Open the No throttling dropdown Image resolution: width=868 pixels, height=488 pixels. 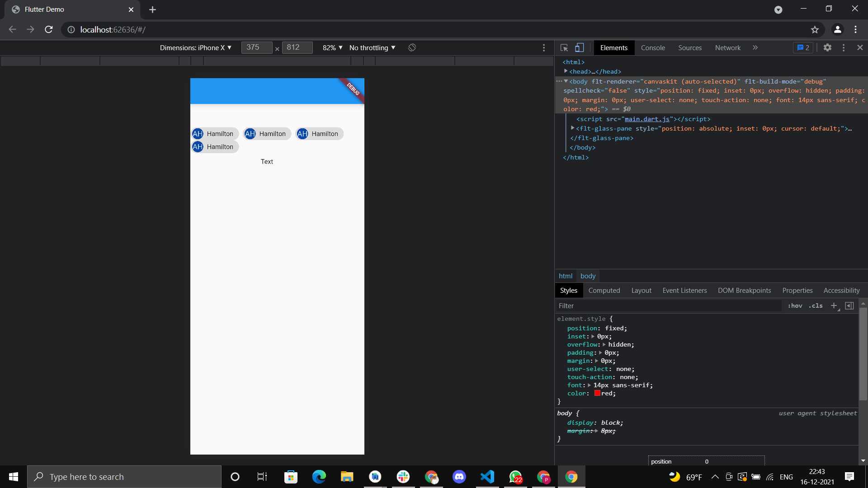(372, 47)
